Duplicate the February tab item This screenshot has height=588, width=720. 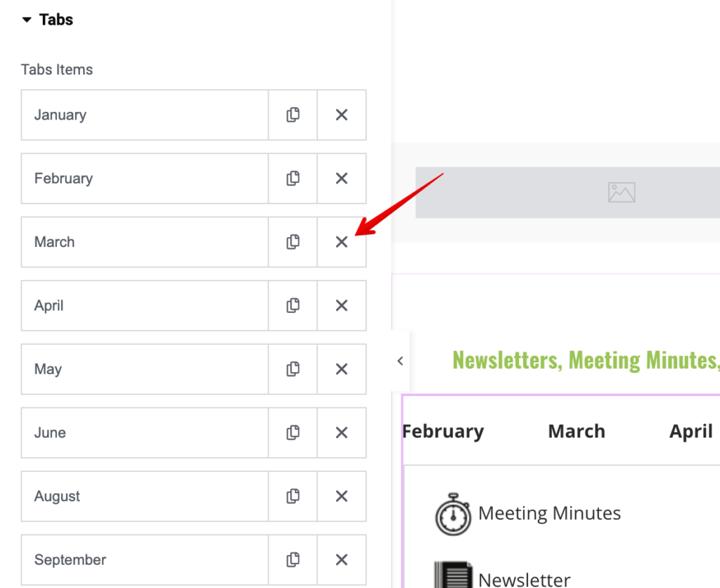point(293,178)
